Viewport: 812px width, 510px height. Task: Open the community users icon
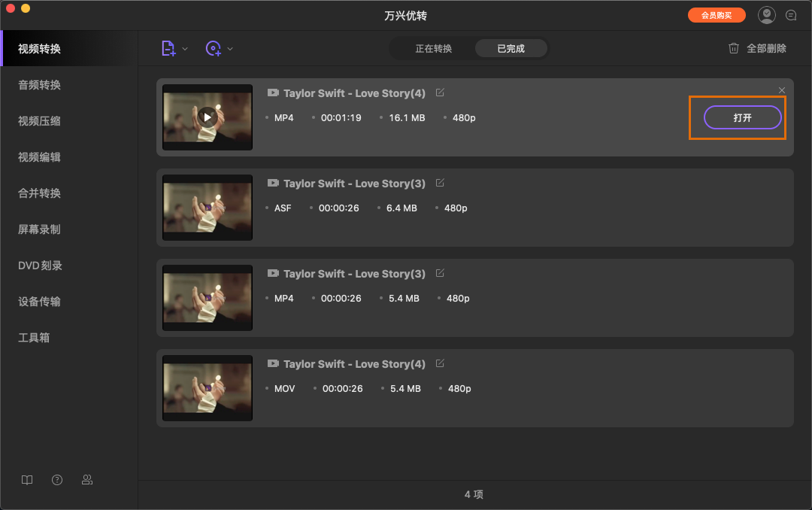click(x=87, y=480)
